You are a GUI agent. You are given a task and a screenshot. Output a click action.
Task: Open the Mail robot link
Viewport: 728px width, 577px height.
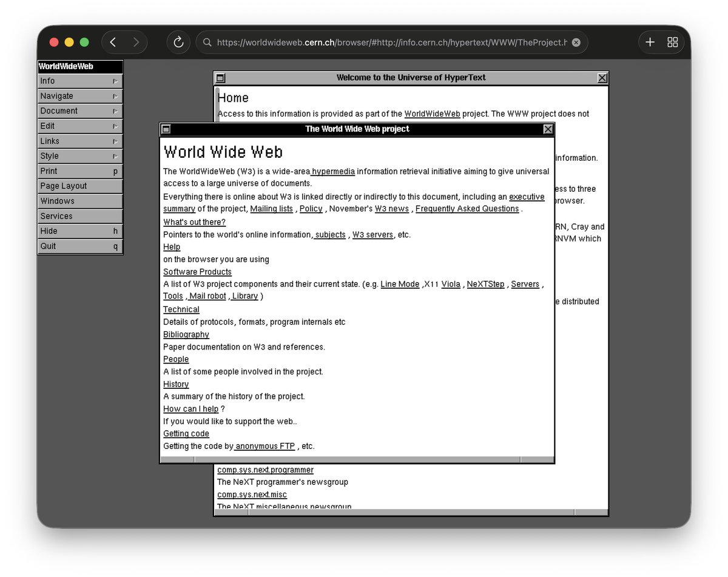point(207,296)
